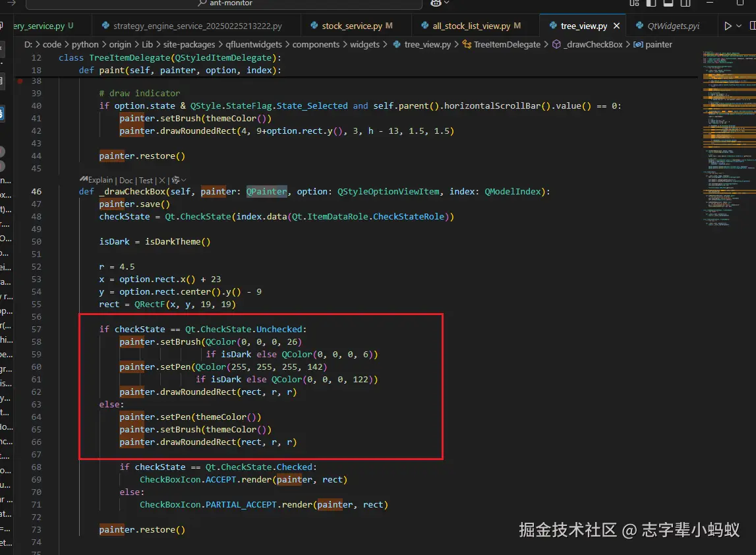Click the 'qfluentwidgets' breadcrumb
This screenshot has width=756, height=555.
(254, 44)
